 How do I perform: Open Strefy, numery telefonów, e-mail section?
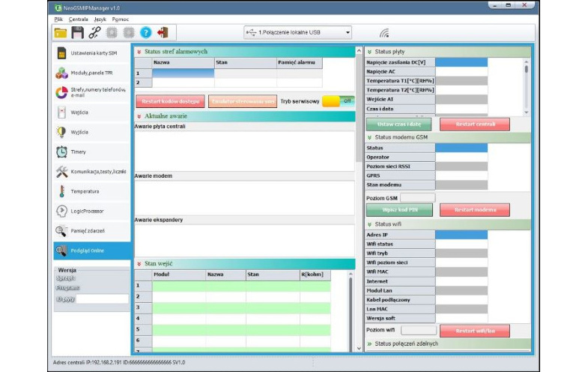(x=92, y=93)
